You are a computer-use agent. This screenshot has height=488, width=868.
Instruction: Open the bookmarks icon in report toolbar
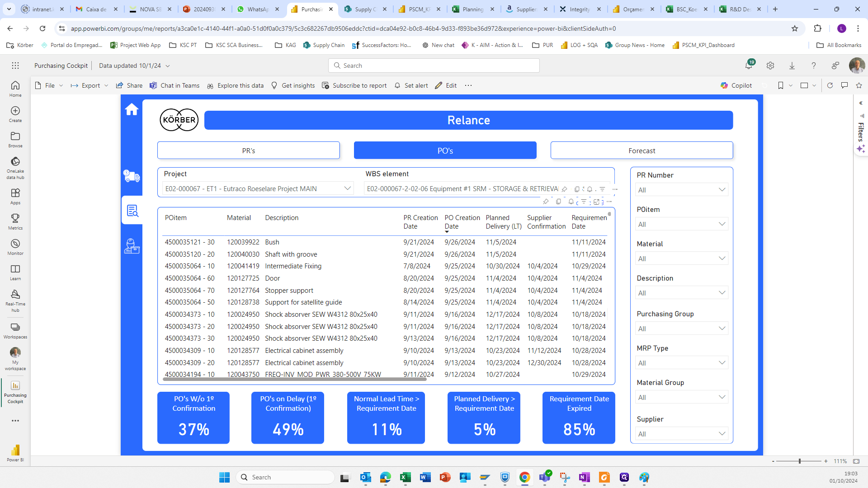(x=781, y=85)
